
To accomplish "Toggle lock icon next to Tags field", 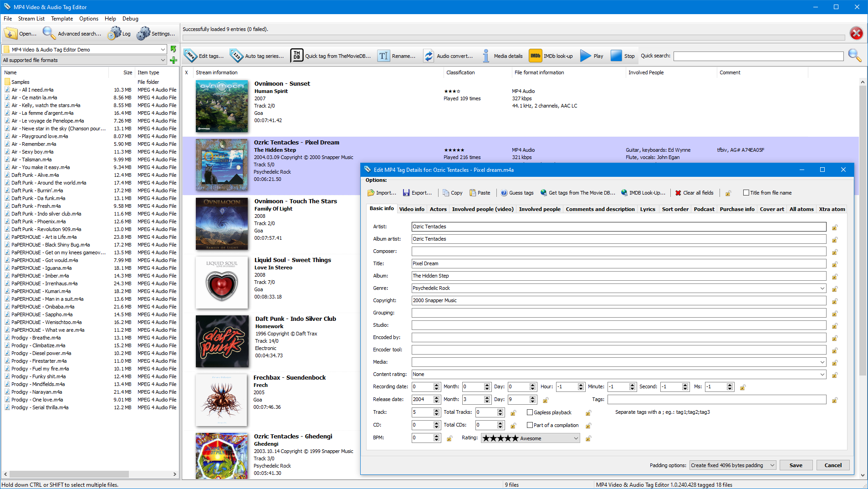I will point(835,400).
